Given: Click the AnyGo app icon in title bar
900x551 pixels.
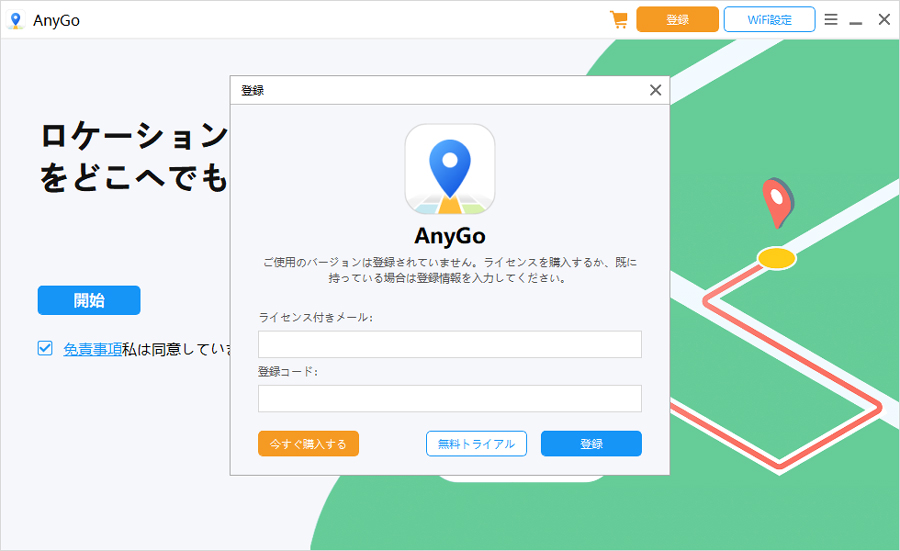Looking at the screenshot, I should (x=15, y=20).
